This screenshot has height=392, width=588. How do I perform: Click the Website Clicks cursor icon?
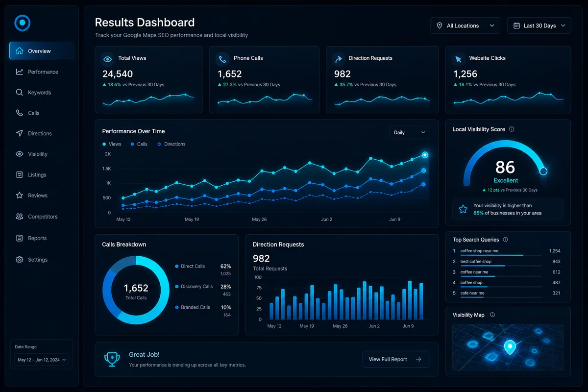pyautogui.click(x=459, y=59)
